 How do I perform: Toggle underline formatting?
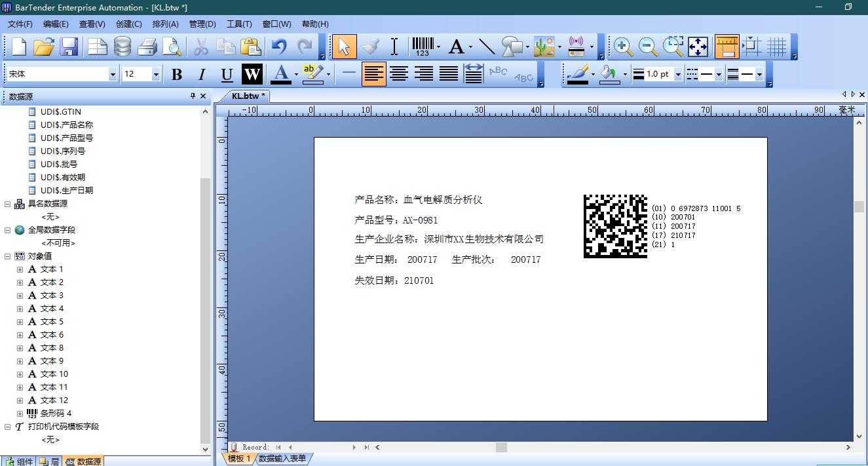(x=227, y=75)
